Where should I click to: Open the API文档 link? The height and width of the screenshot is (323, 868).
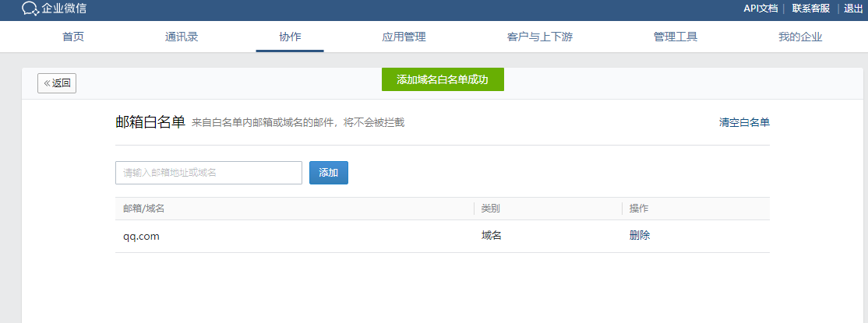[x=760, y=9]
